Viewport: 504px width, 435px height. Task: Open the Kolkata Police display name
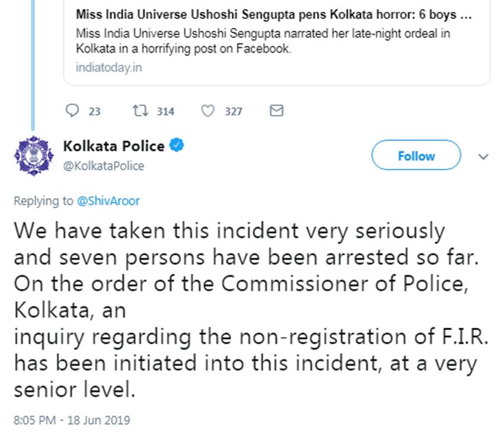coord(113,146)
